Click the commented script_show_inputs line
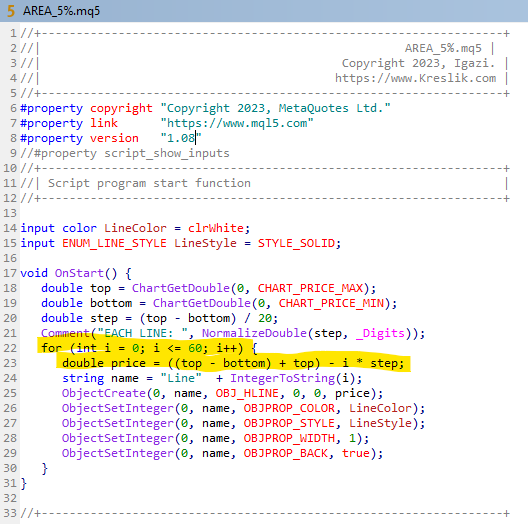 [125, 154]
